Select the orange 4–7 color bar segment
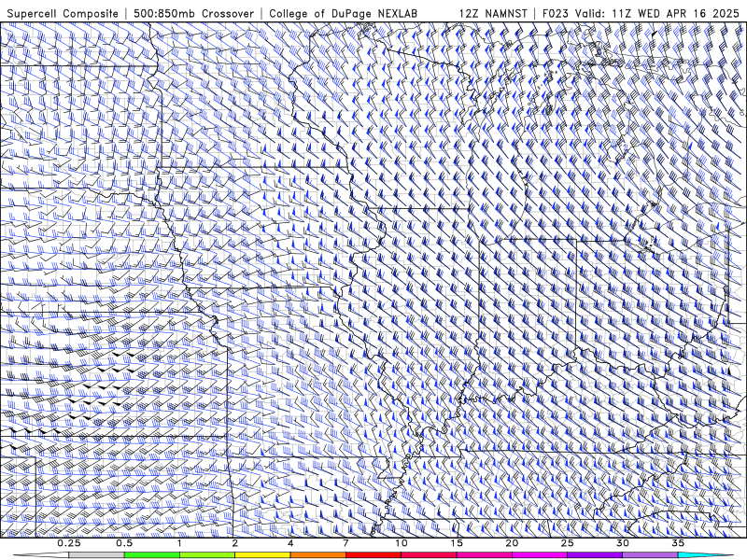Viewport: 747px width, 560px height. (x=317, y=555)
